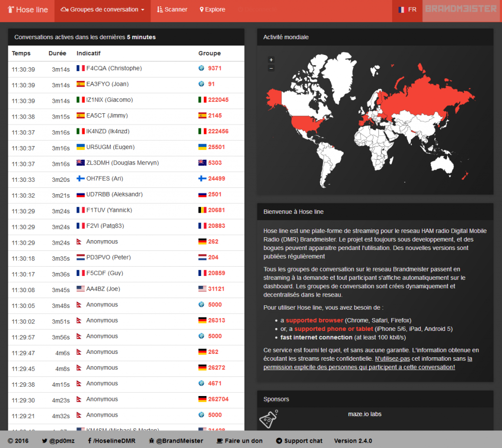Click US flag next to AA4BZ
Screen dimensions: 502x448
pos(81,289)
